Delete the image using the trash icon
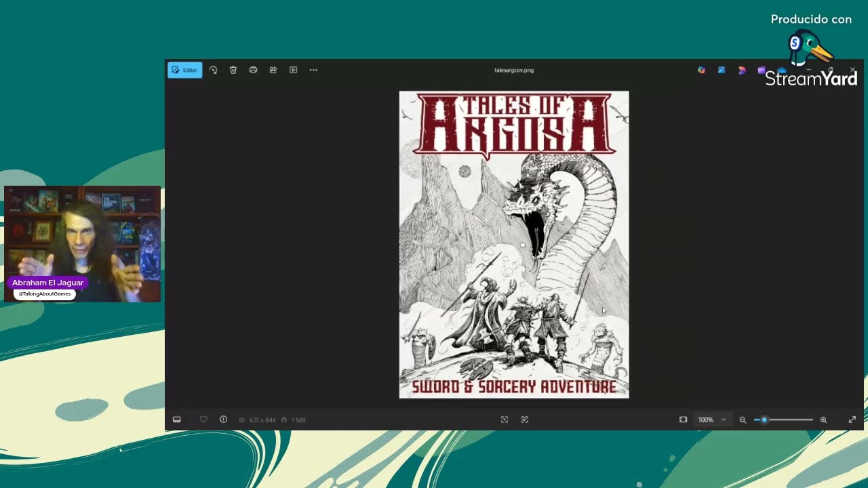Screen dimensions: 868x488 pos(233,70)
